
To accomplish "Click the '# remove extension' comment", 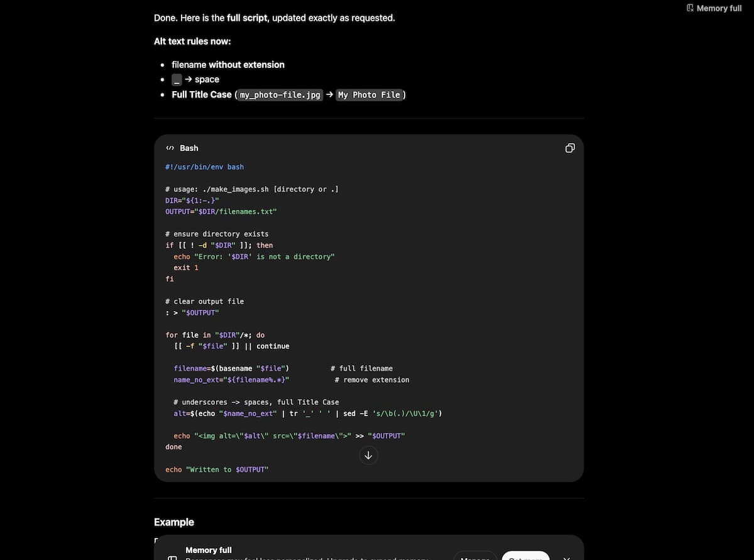I will click(x=372, y=380).
